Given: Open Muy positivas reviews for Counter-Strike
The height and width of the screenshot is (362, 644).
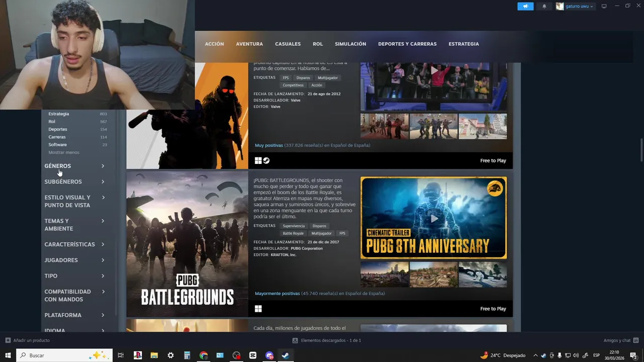Looking at the screenshot, I should coord(269,145).
